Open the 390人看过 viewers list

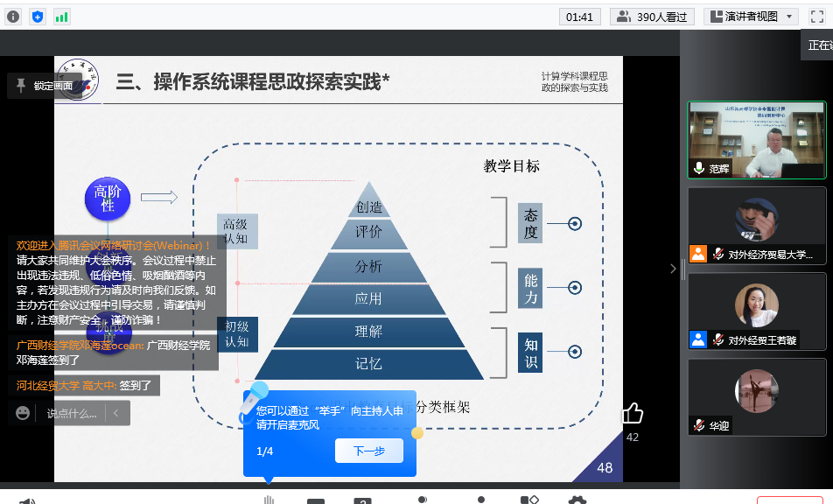(652, 17)
